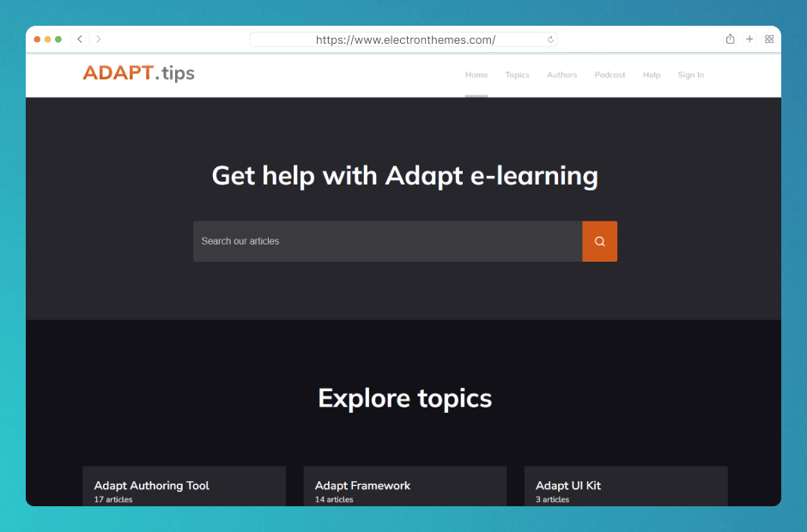The width and height of the screenshot is (807, 532).
Task: Open the Podcast nav item
Action: pos(610,76)
